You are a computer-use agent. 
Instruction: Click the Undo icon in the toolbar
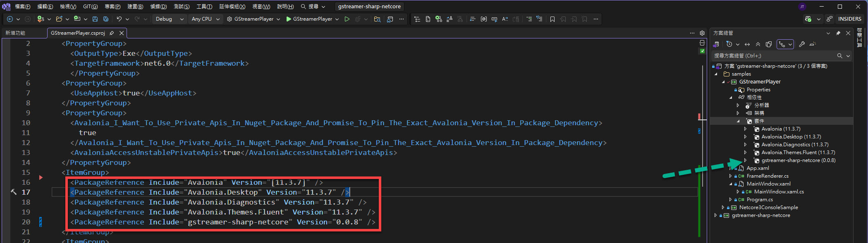click(119, 19)
